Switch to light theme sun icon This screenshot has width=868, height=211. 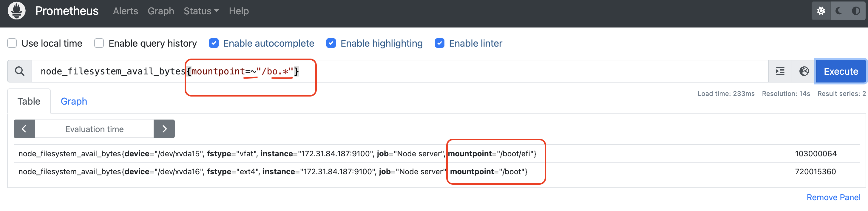(x=821, y=11)
